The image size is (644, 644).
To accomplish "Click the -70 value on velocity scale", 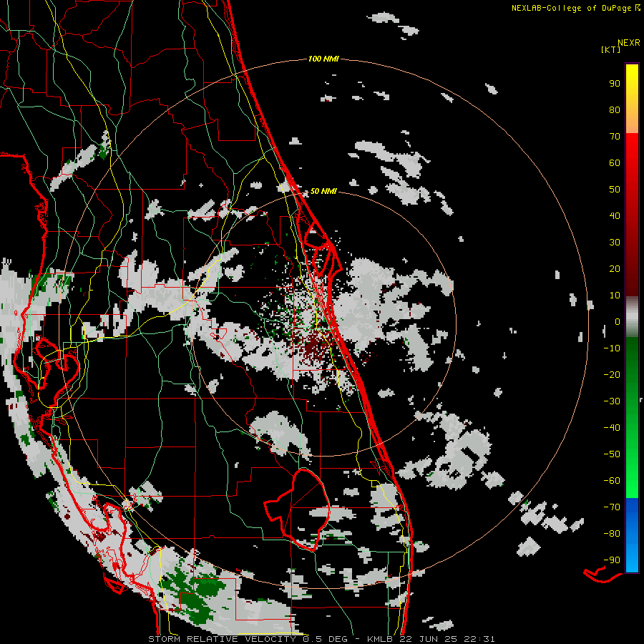I will click(612, 507).
